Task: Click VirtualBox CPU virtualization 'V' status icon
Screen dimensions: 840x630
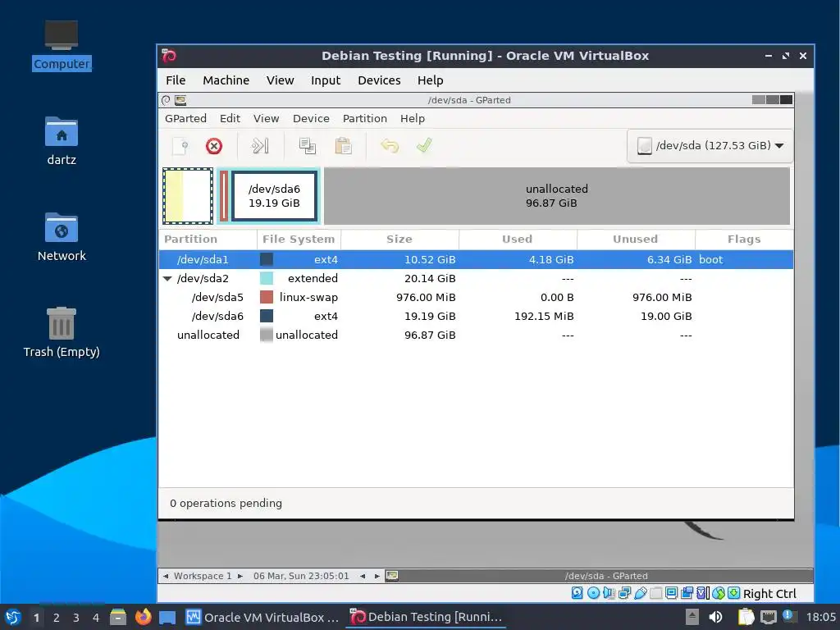Action: point(703,593)
